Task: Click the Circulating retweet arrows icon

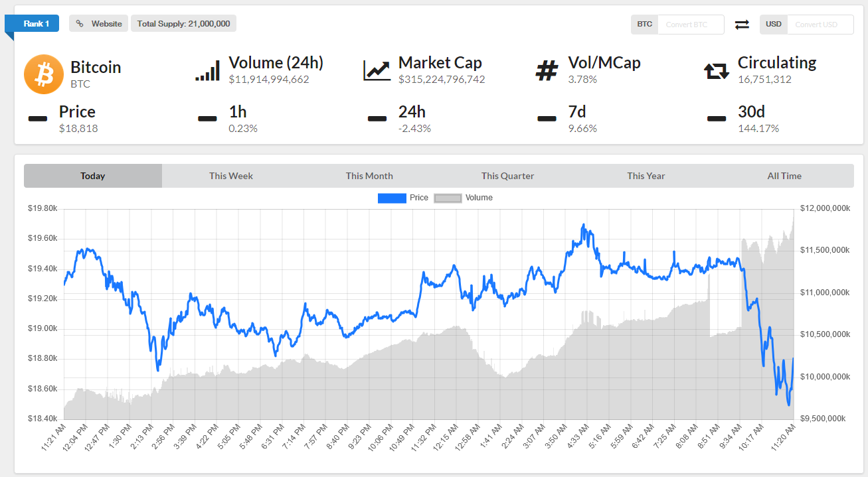Action: click(x=717, y=71)
